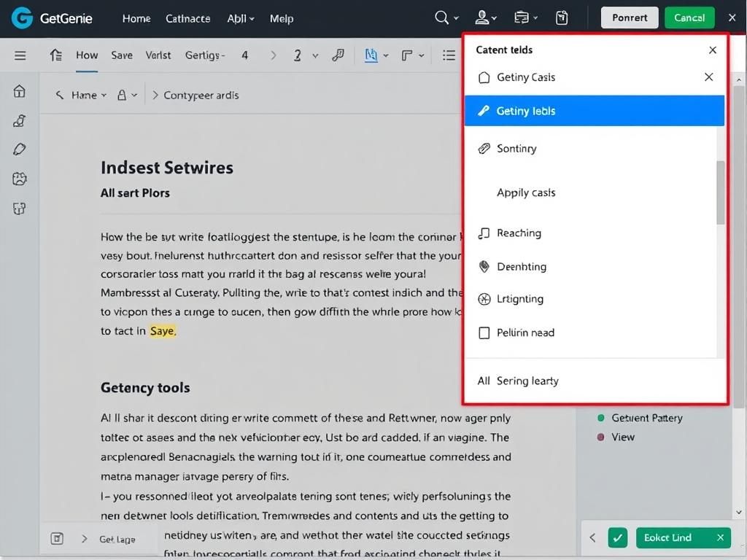Click the dropdown panel scrollbar thumb
The width and height of the screenshot is (747, 560).
point(721,192)
